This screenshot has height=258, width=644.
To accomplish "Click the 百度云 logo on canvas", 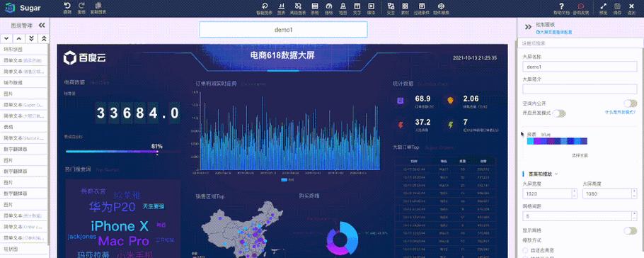I will pyautogui.click(x=85, y=58).
